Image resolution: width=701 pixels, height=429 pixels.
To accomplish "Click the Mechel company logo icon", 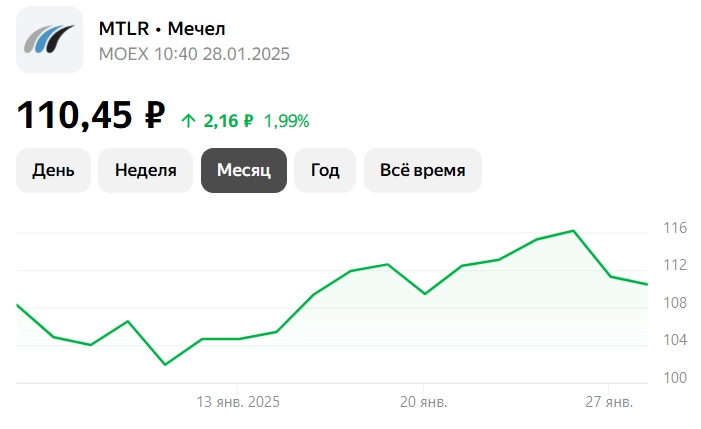I will click(x=49, y=40).
